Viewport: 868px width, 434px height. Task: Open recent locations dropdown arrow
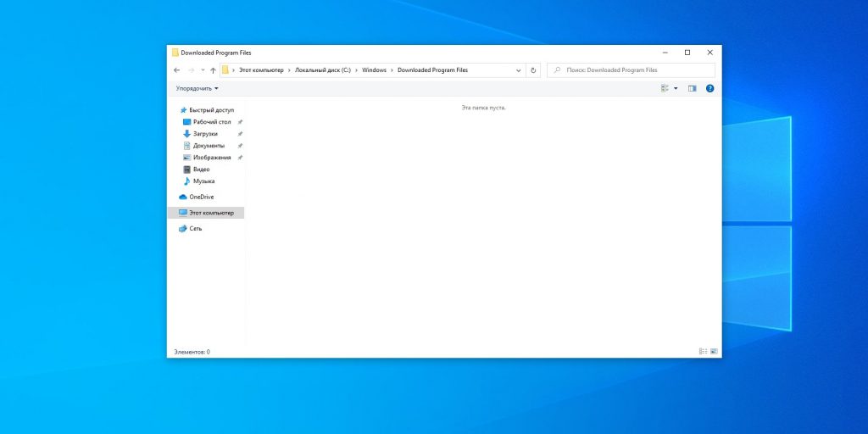click(x=203, y=70)
